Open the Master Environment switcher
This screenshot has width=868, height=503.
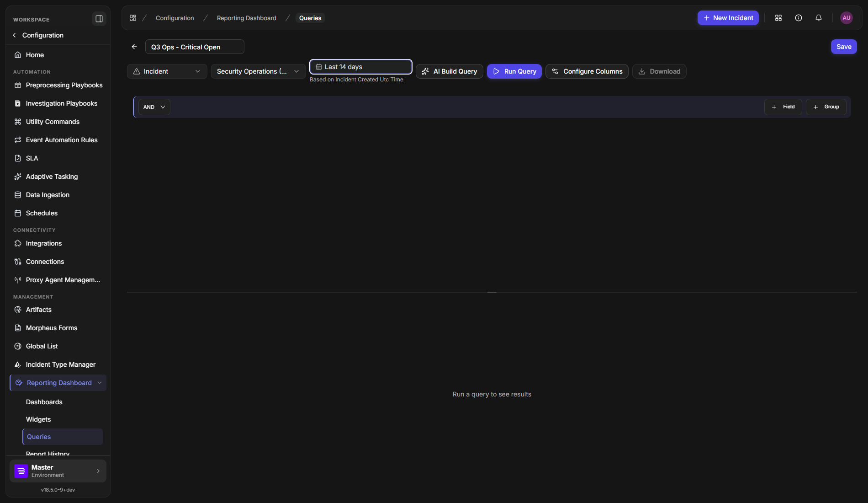[x=58, y=471]
